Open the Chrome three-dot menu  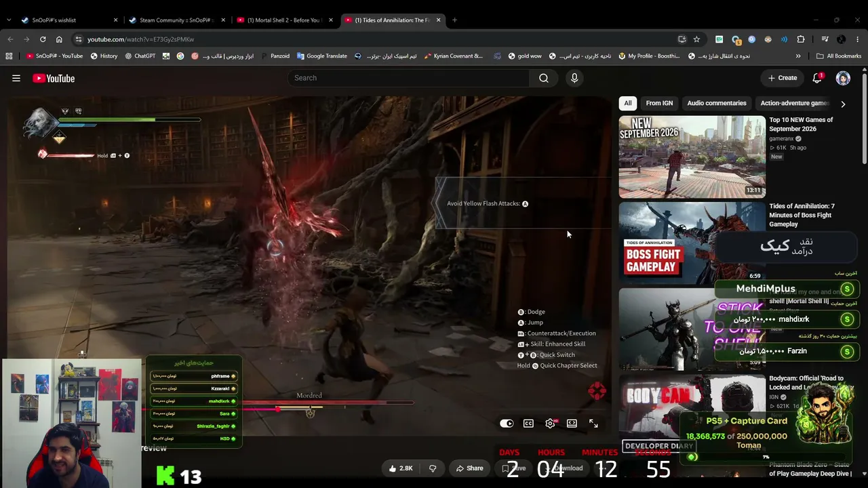(x=858, y=39)
